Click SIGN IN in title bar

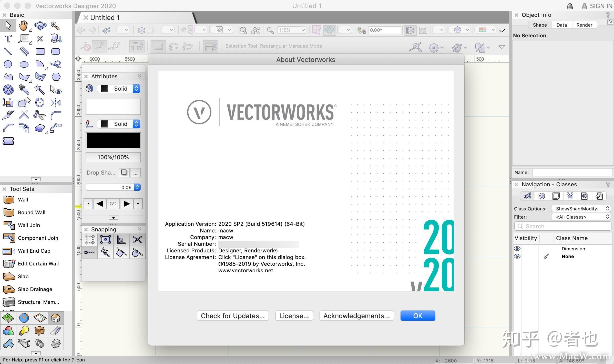[597, 6]
